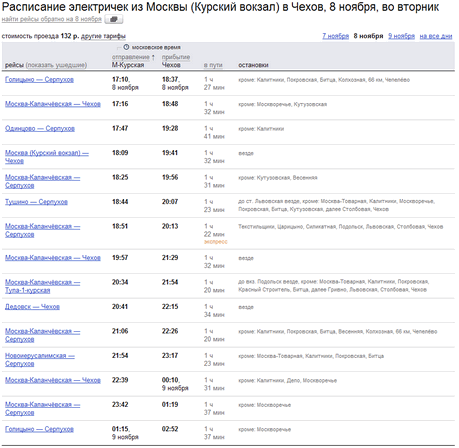Open Москва-Каланчёвская — Тула-1-курская route
Viewport: 459px width, 448px height.
pyautogui.click(x=42, y=286)
